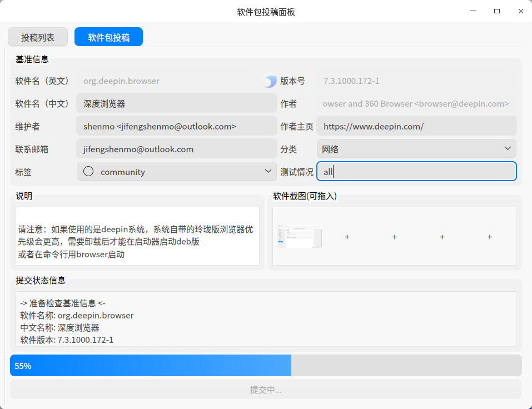Open the 分类 网络 category dropdown
This screenshot has width=532, height=409.
[416, 148]
